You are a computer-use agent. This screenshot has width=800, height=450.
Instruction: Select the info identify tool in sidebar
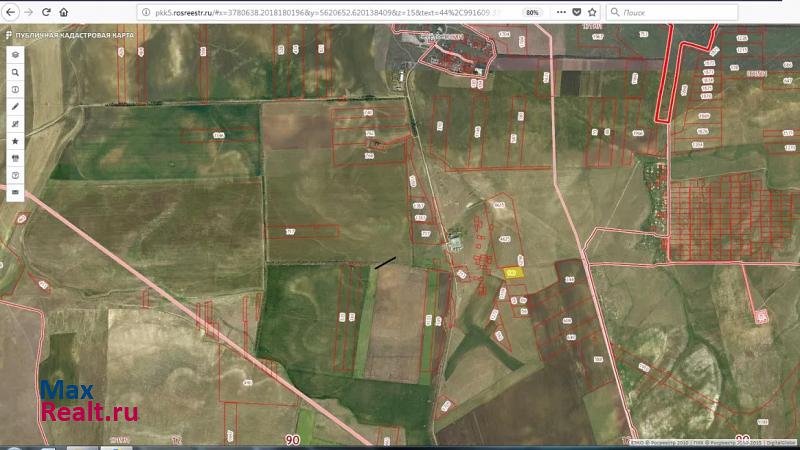(x=15, y=90)
